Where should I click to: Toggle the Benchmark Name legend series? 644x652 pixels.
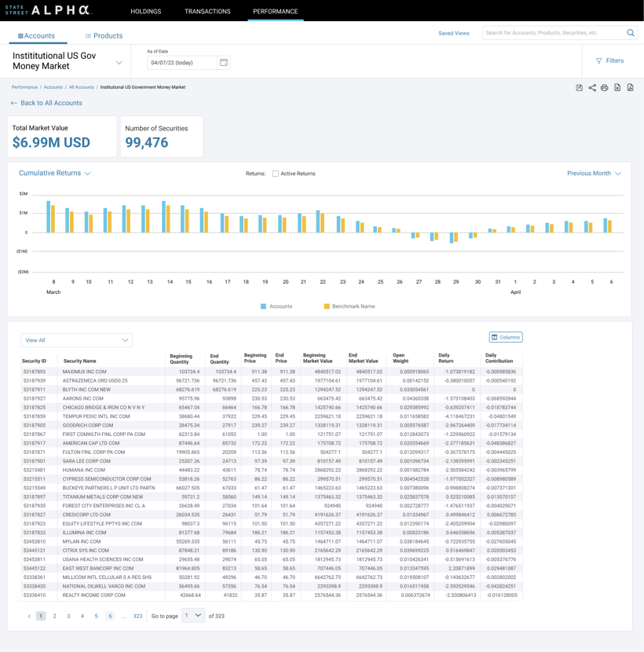coord(349,306)
